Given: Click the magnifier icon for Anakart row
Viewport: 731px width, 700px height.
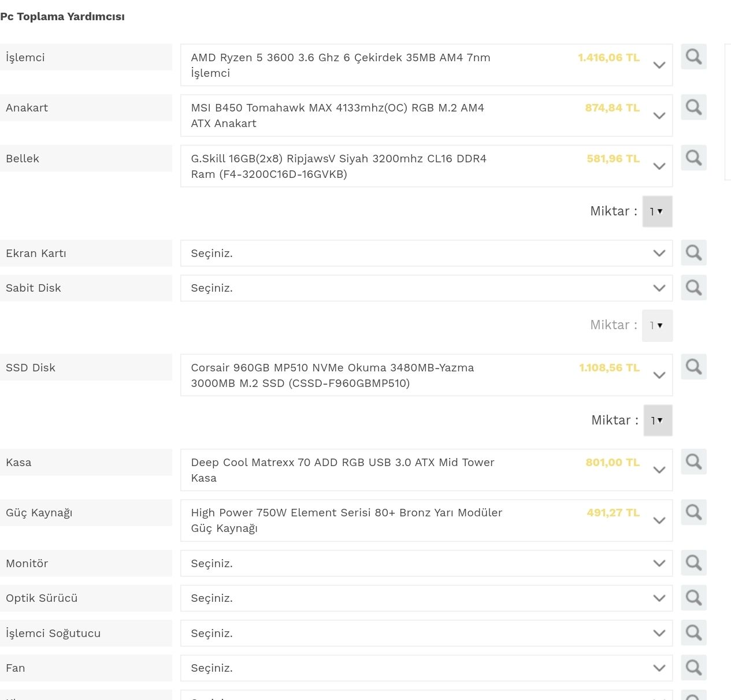Looking at the screenshot, I should point(693,107).
